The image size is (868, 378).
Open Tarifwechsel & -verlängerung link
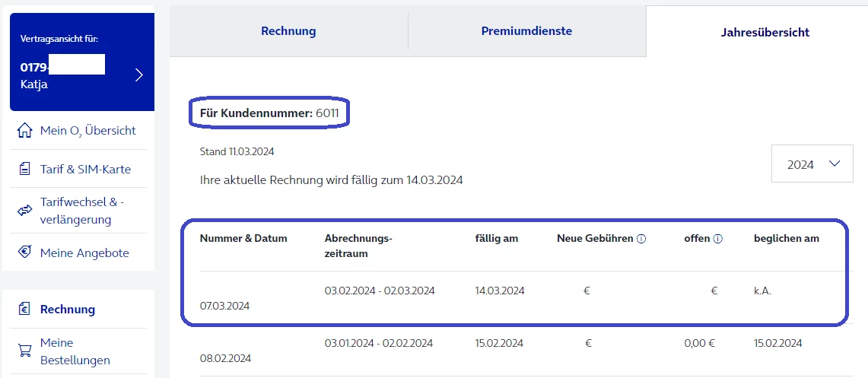pyautogui.click(x=81, y=211)
